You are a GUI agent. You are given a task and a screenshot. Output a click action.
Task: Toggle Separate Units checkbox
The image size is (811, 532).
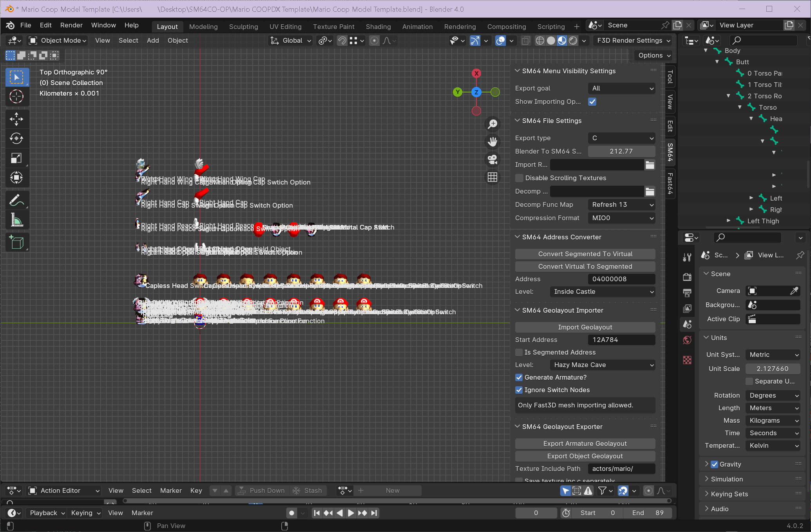[749, 382]
